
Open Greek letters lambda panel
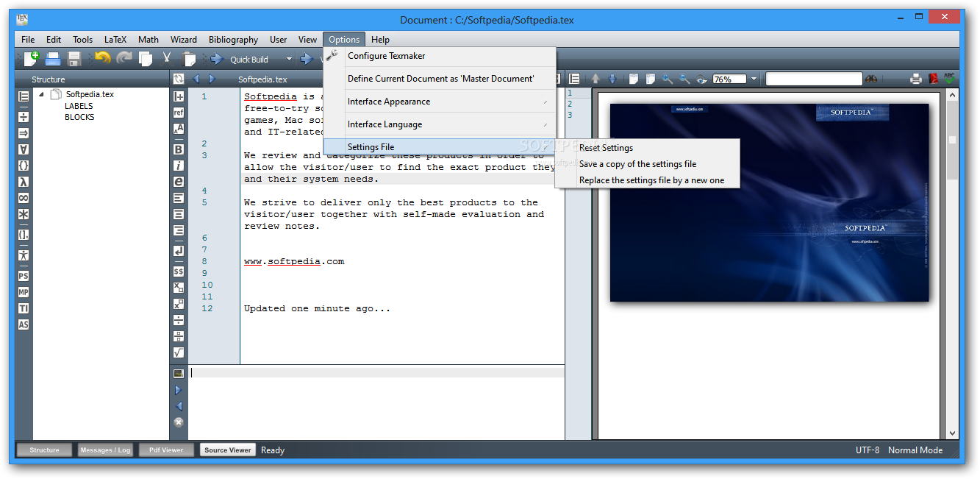(24, 182)
